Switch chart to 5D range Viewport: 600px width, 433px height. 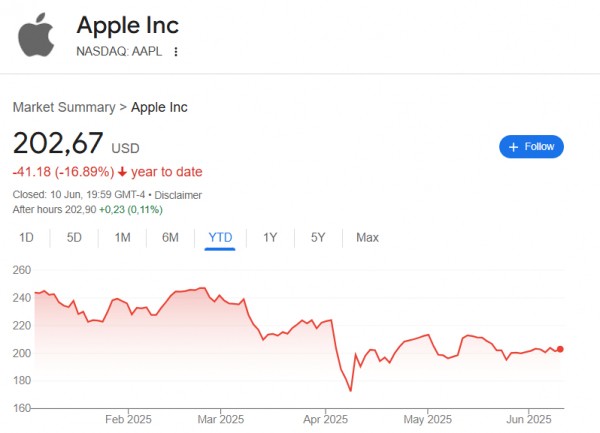tap(74, 237)
